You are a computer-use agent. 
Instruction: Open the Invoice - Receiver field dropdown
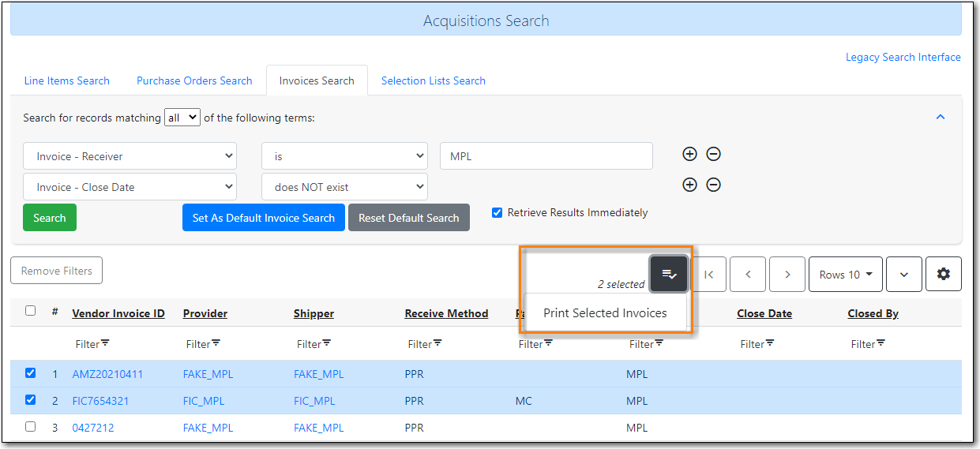(130, 156)
